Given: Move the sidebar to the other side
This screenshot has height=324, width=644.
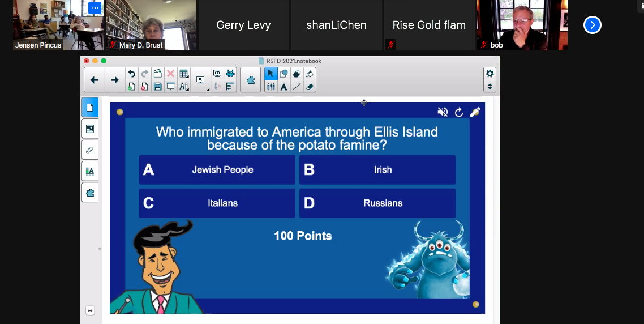Looking at the screenshot, I should pos(90,310).
